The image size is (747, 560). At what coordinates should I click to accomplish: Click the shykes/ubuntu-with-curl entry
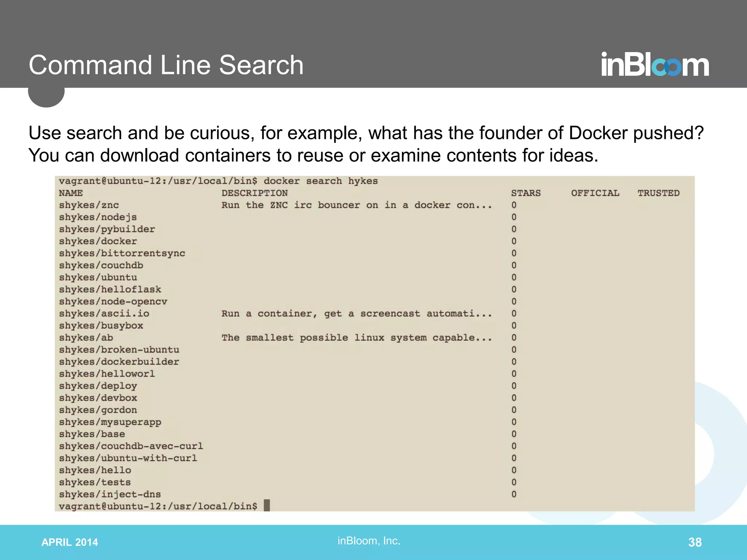point(128,458)
